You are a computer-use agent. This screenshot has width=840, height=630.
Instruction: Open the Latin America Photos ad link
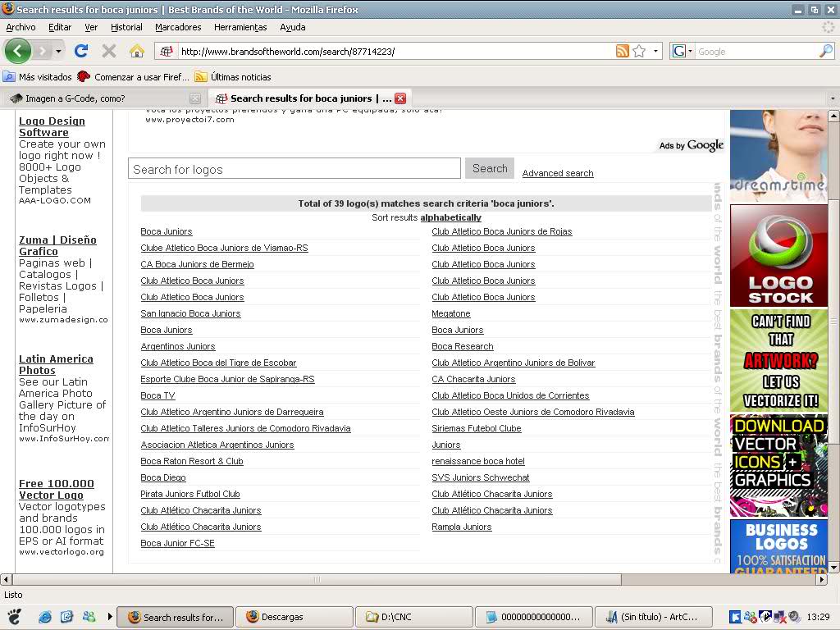(57, 365)
